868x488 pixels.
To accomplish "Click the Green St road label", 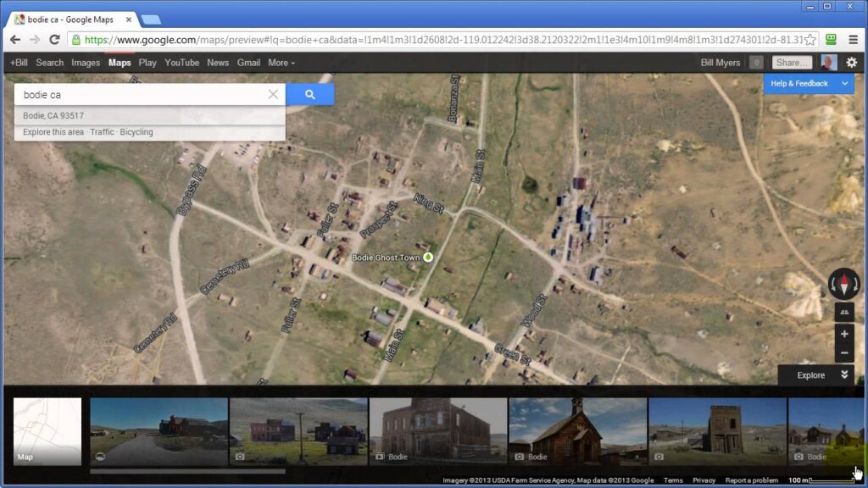I will pos(512,354).
